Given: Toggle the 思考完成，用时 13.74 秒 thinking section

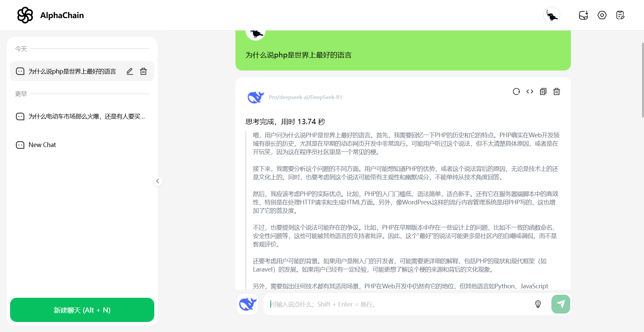Looking at the screenshot, I should [x=285, y=122].
